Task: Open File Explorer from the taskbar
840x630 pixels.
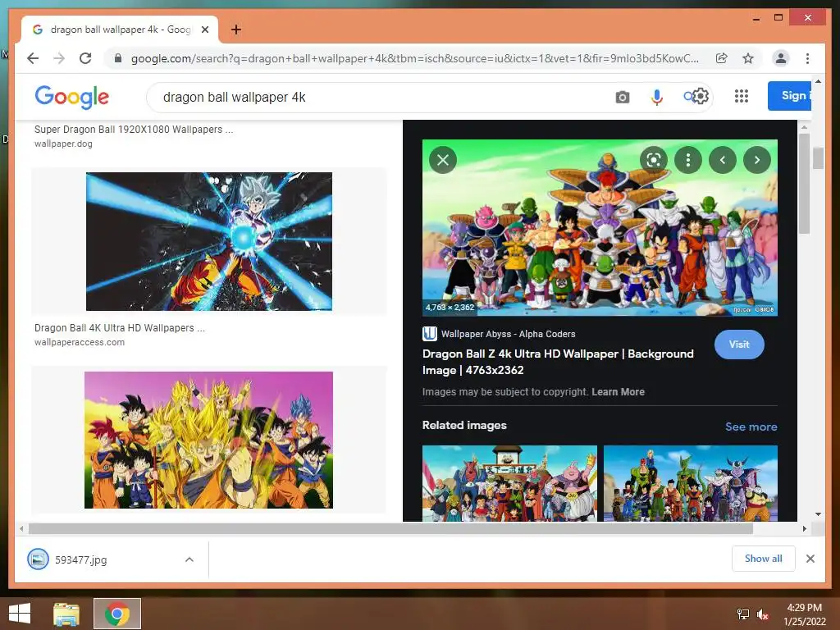Action: point(66,614)
